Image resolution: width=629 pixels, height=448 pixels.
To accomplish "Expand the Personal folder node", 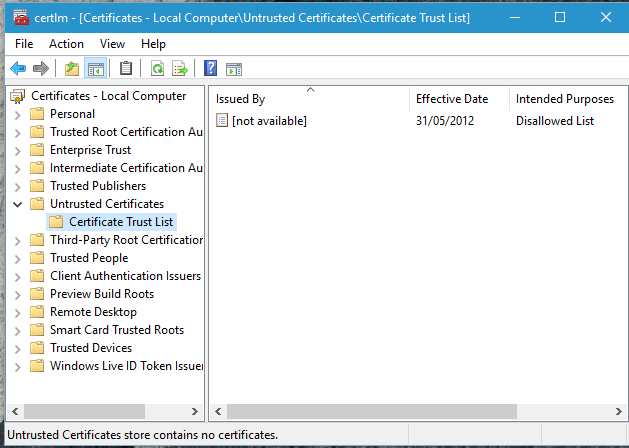I will 17,114.
